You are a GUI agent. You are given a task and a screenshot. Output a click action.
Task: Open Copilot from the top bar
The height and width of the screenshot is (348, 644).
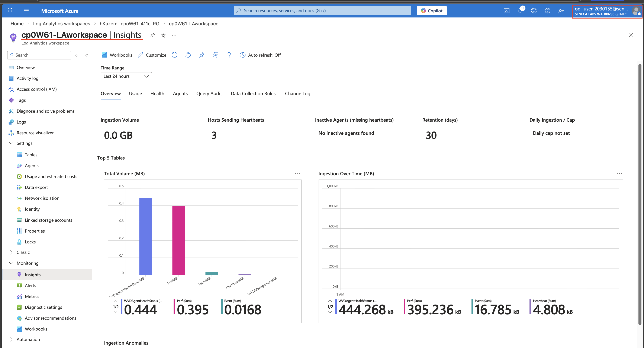pyautogui.click(x=431, y=10)
